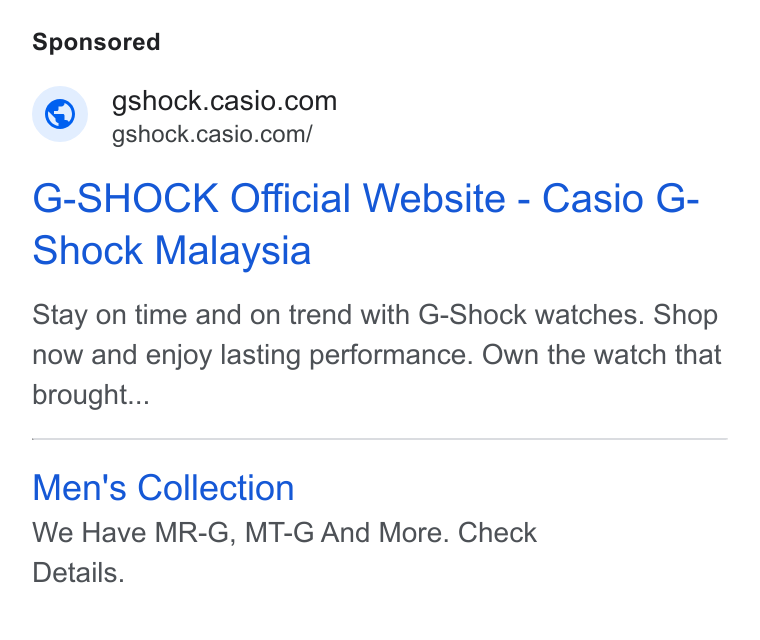Click the light-blue circle around the globe
The height and width of the screenshot is (640, 760).
(x=60, y=114)
